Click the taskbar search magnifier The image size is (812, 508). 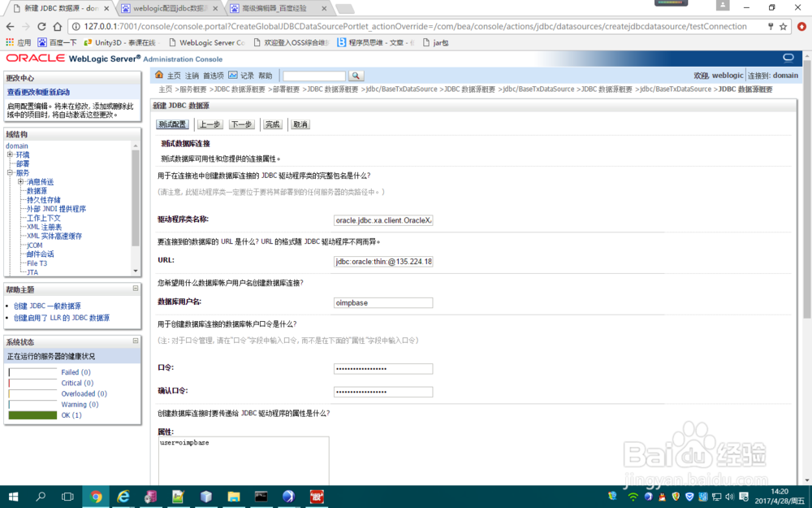pos(41,497)
